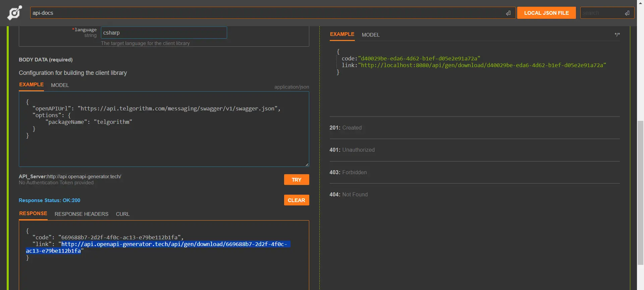Select the RESPONSE tab

pos(33,213)
